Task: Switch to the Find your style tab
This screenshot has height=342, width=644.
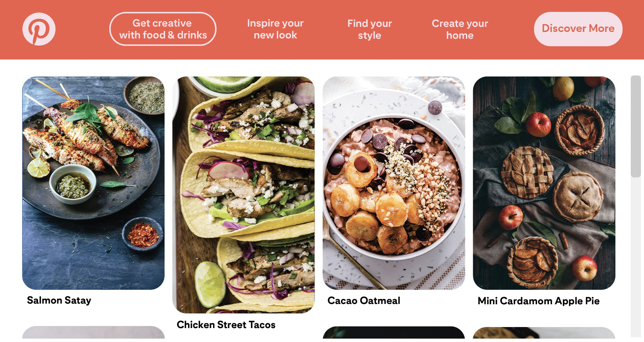Action: pos(370,29)
